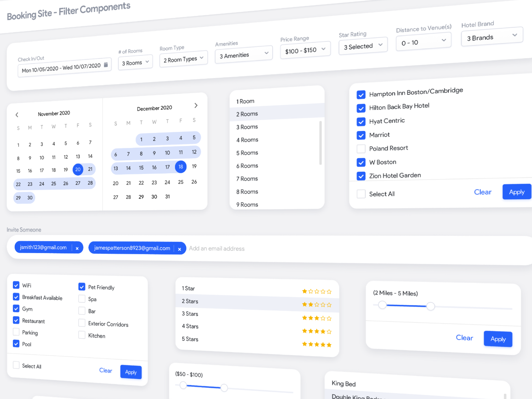
Task: Click the left handle of the miles slider
Action: tap(382, 305)
